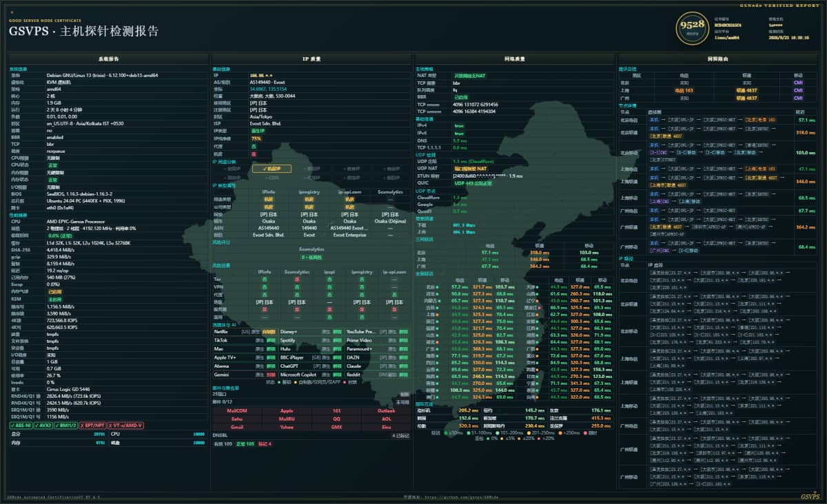827x504 pixels.
Task: Click the Sohu mail port cell
Action: tap(236, 419)
